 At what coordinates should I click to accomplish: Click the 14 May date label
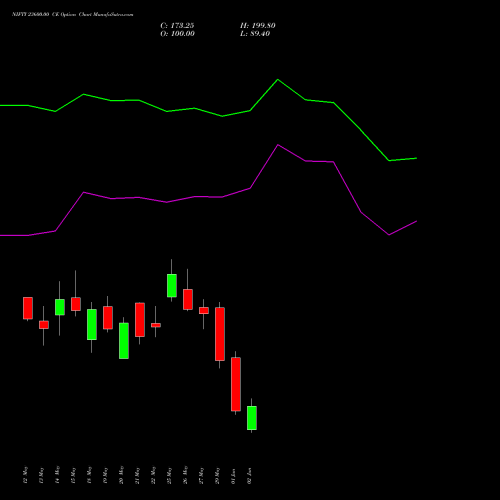(x=58, y=475)
